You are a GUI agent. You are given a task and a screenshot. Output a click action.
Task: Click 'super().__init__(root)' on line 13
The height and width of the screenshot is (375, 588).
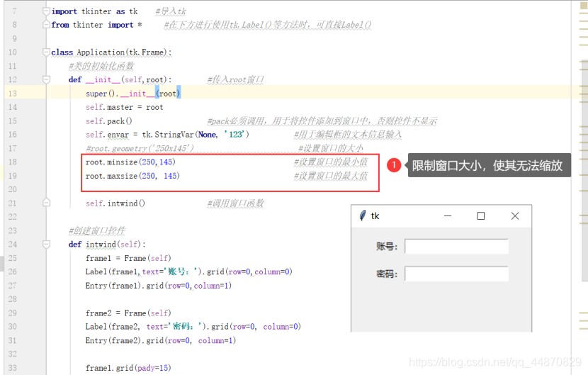132,94
